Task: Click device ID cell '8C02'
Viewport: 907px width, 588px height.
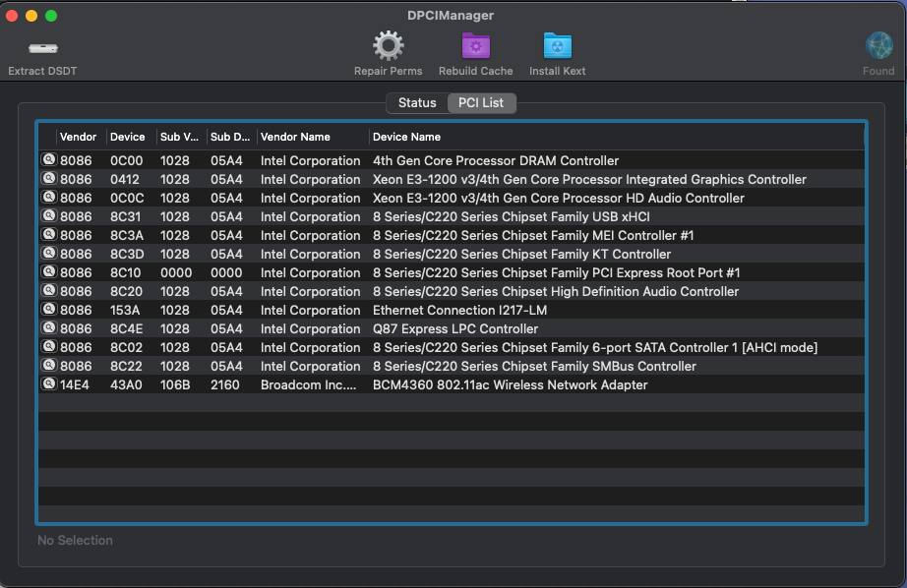Action: [126, 347]
